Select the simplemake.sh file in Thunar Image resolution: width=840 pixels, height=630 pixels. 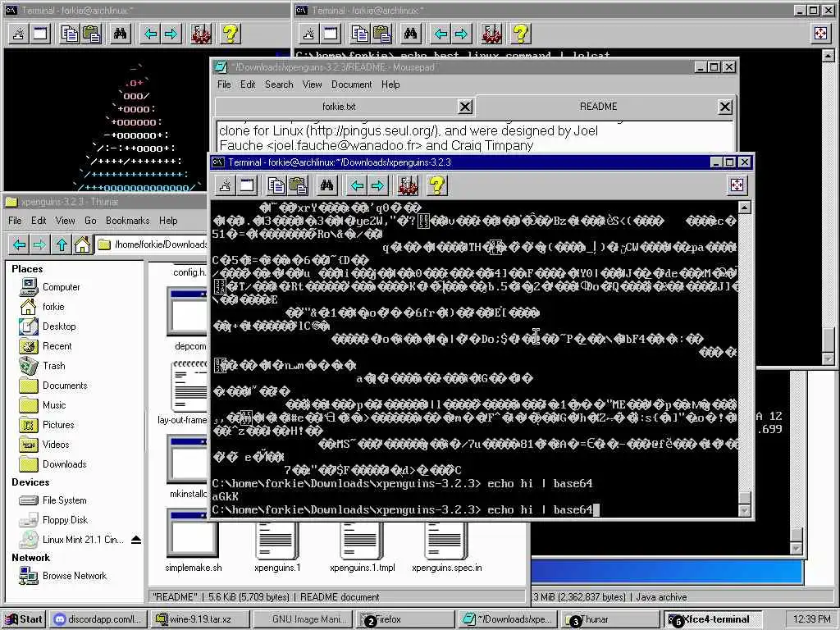coord(193,547)
